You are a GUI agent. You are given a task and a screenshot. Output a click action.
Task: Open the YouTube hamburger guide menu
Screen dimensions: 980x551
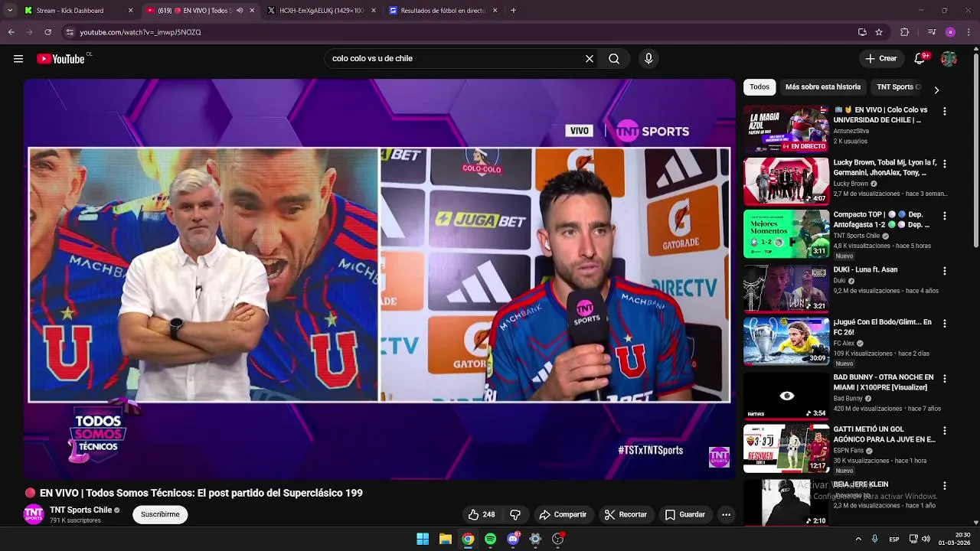click(x=18, y=59)
